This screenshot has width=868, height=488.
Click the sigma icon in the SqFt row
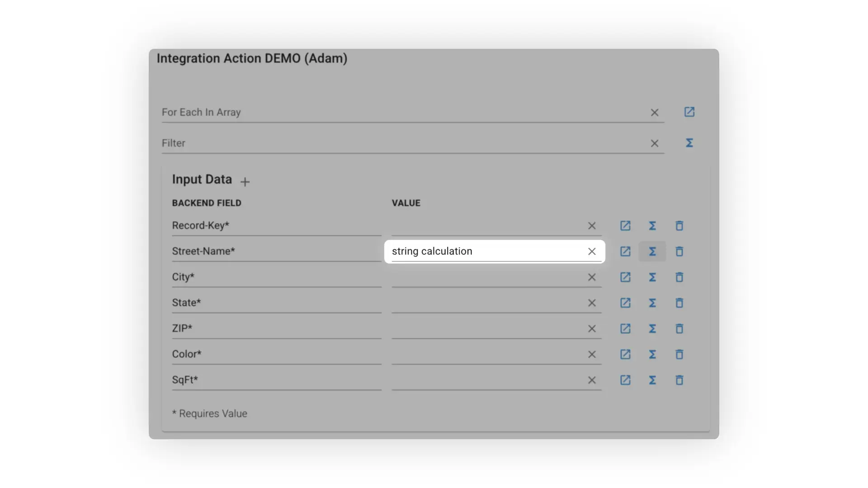(x=652, y=380)
